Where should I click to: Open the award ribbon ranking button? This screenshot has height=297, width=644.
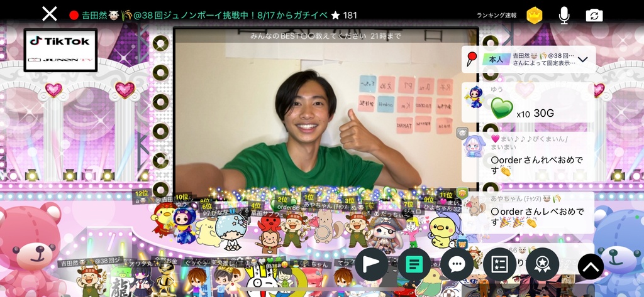(542, 264)
